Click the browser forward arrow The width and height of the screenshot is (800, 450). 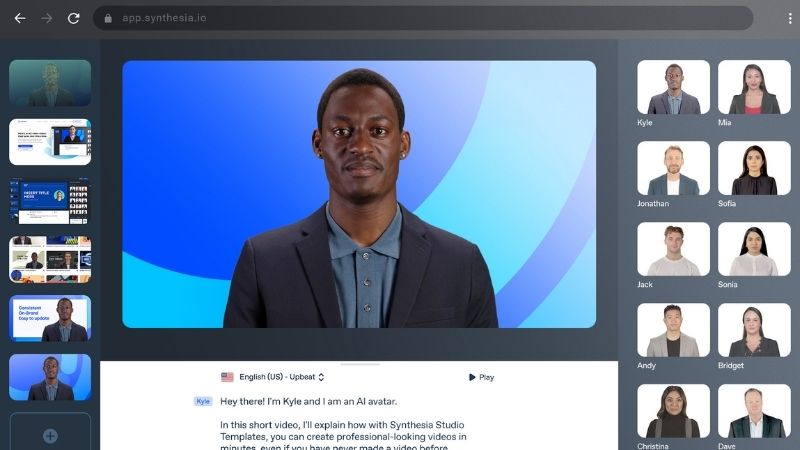[46, 18]
